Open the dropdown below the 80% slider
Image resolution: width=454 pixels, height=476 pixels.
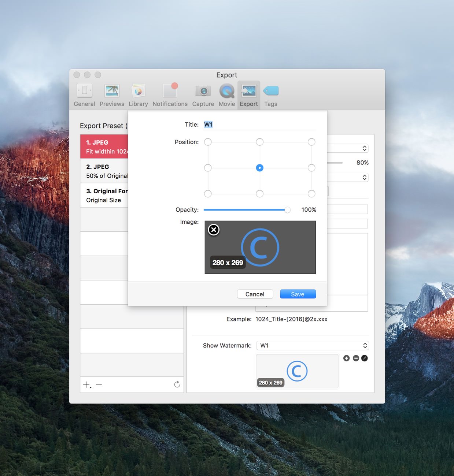coord(348,178)
